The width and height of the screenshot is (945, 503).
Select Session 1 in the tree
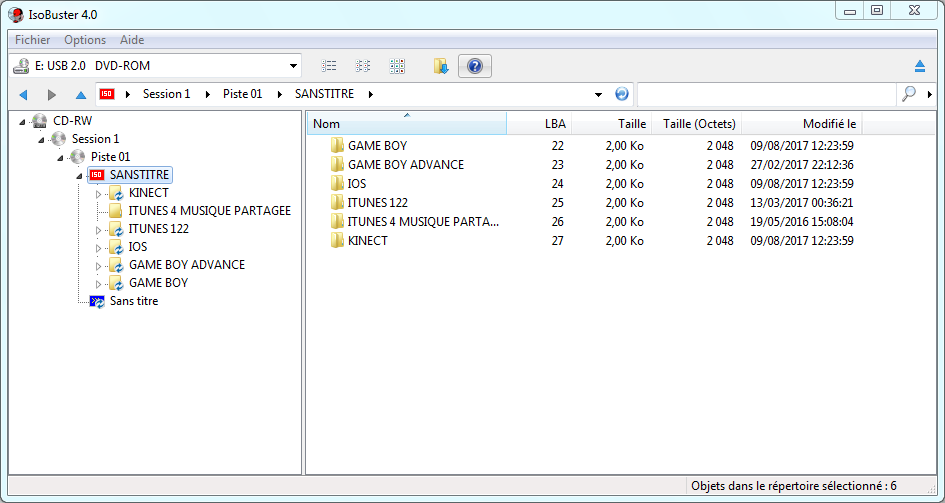click(x=95, y=139)
